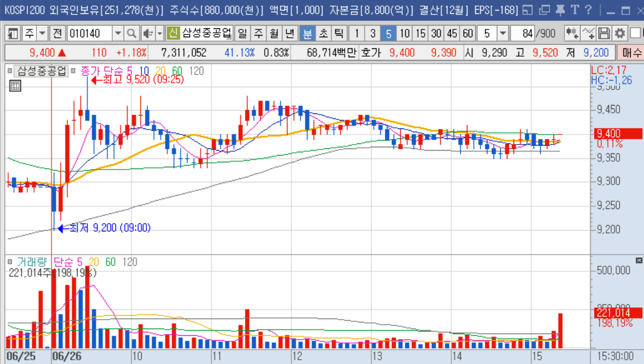Screen dimensions: 644x364
Task: Click the 06/26 date marker on time axis
Action: (67, 356)
